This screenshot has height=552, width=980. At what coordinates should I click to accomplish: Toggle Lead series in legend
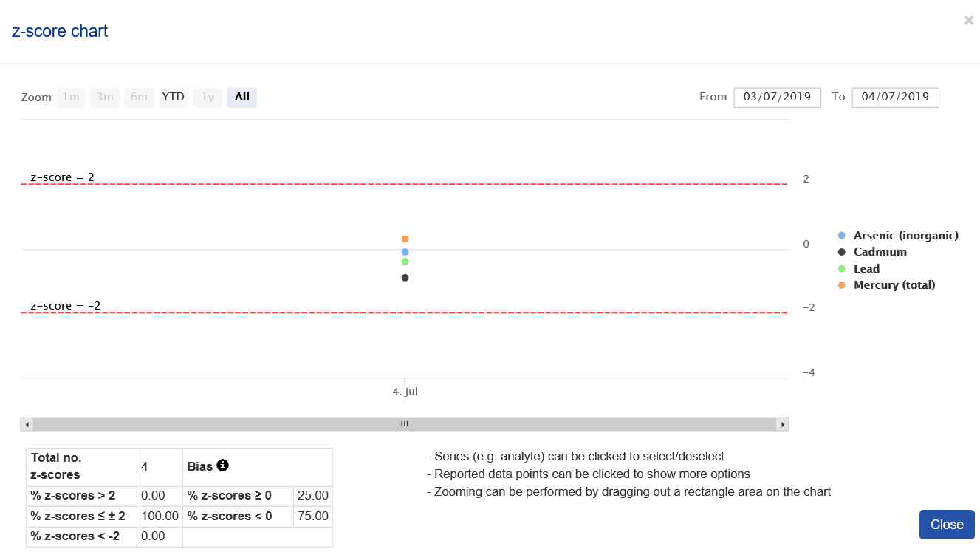(x=859, y=268)
